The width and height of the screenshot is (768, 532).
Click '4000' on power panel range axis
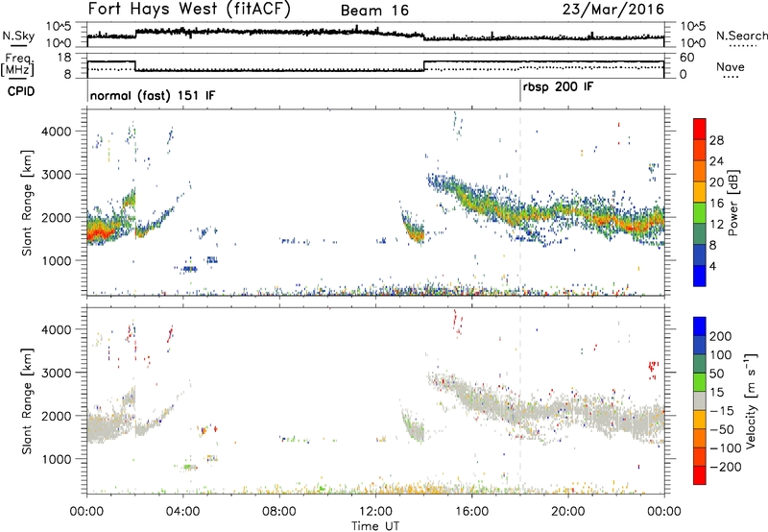tap(56, 132)
